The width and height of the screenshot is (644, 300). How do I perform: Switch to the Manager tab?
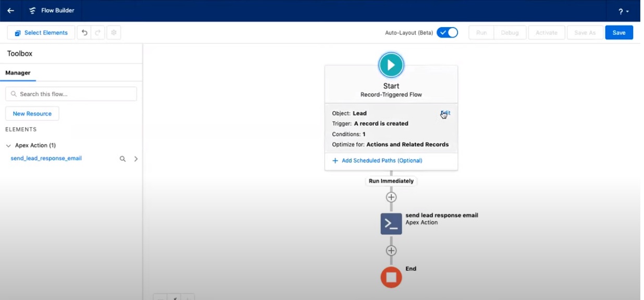click(18, 73)
